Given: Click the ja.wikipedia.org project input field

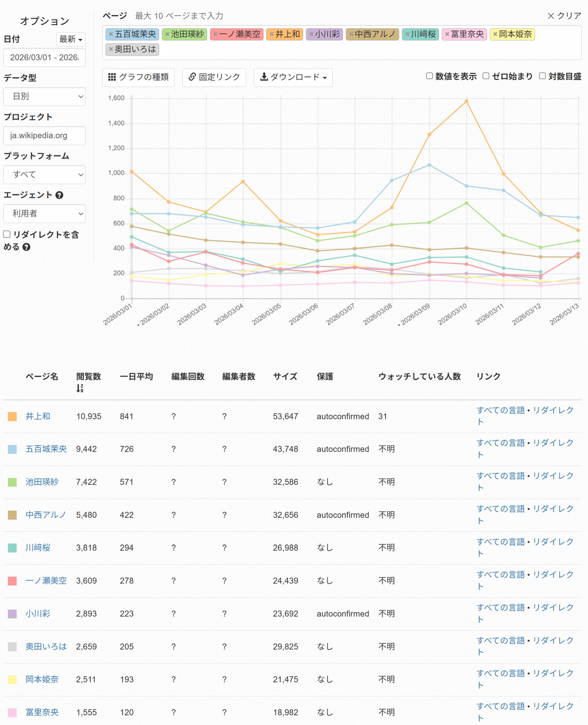Looking at the screenshot, I should [x=44, y=136].
